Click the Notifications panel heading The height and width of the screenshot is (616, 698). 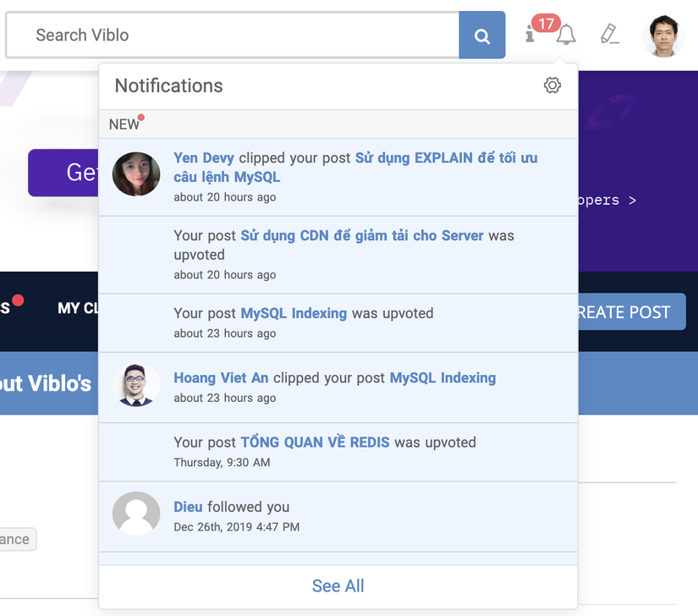click(168, 85)
